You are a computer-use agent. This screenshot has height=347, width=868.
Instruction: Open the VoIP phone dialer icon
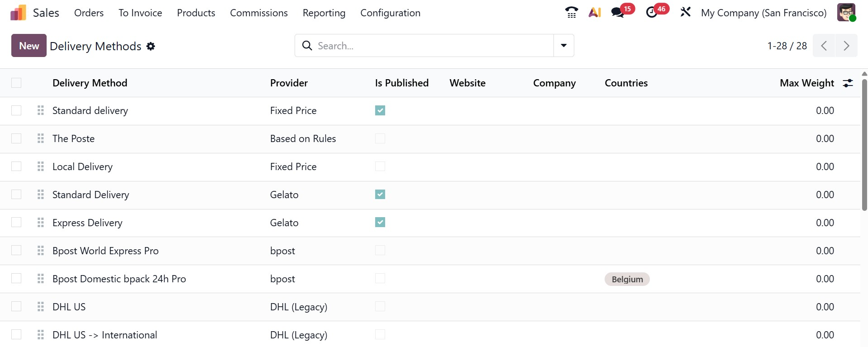572,13
